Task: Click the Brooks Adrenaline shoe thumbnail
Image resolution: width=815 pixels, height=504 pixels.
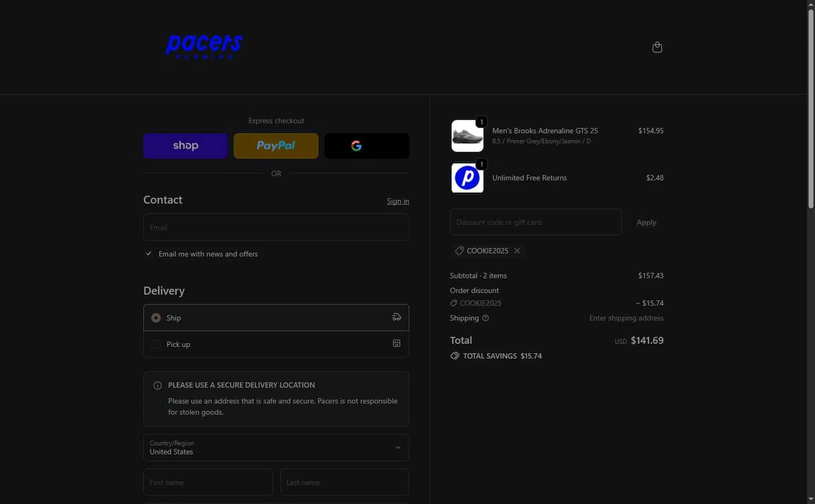Action: coord(468,136)
